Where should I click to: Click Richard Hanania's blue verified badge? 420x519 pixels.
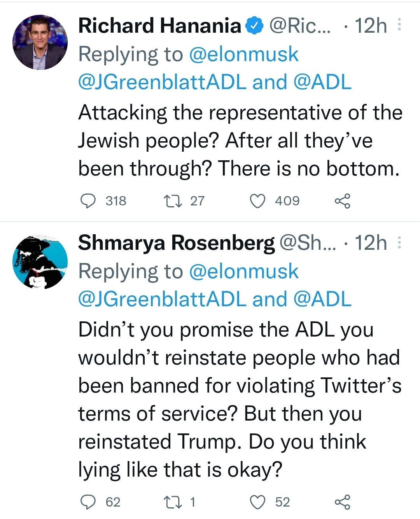255,26
